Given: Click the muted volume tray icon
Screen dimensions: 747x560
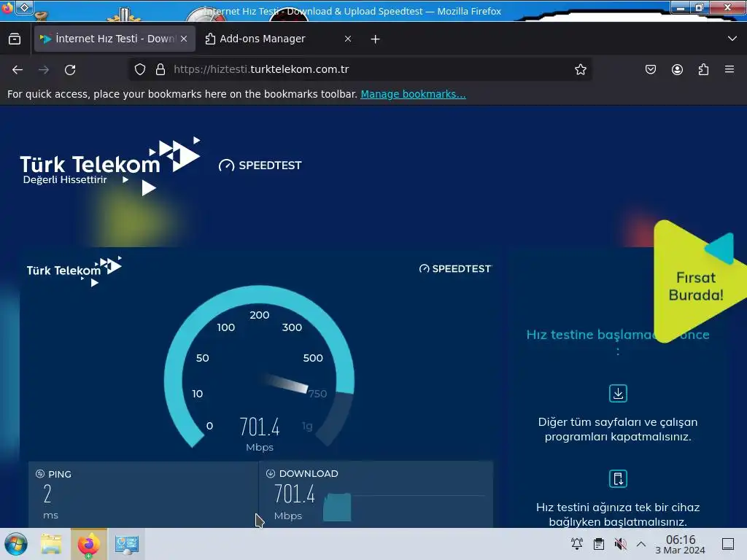Looking at the screenshot, I should pyautogui.click(x=620, y=544).
